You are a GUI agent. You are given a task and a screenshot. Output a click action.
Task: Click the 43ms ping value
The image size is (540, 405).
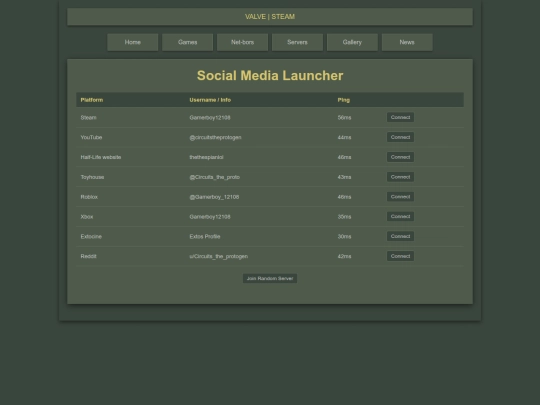[x=344, y=177]
